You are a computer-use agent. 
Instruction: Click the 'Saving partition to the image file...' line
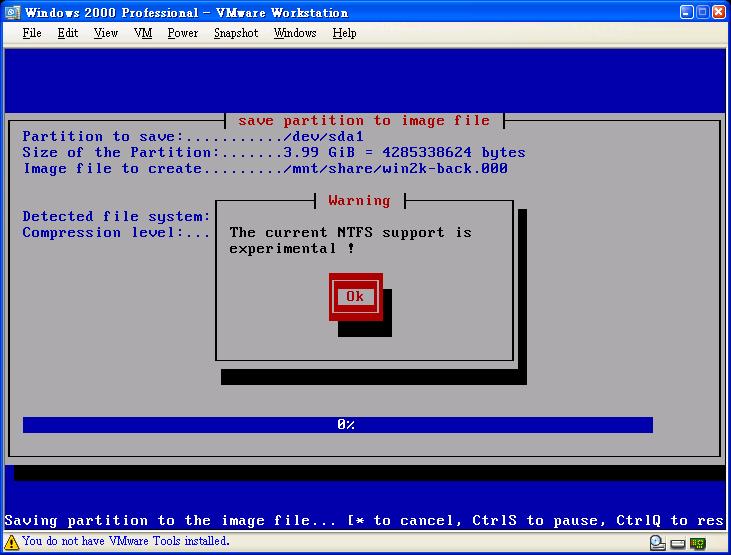click(364, 520)
